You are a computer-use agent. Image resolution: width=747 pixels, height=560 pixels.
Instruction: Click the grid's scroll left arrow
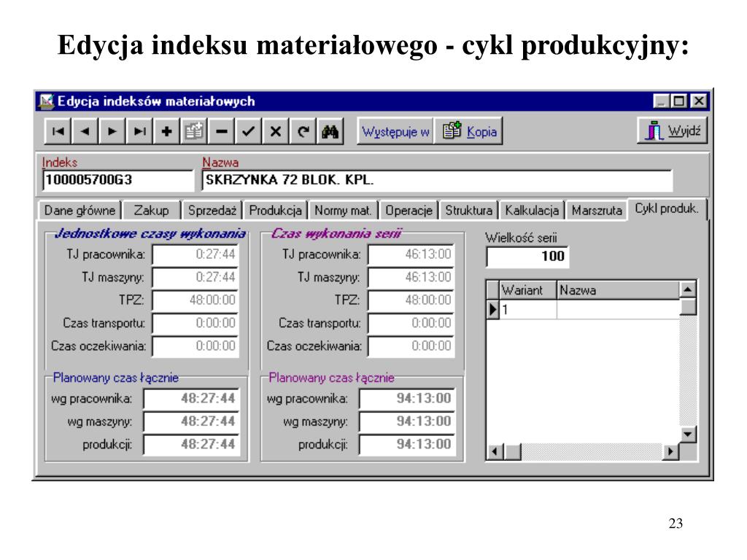(x=495, y=451)
